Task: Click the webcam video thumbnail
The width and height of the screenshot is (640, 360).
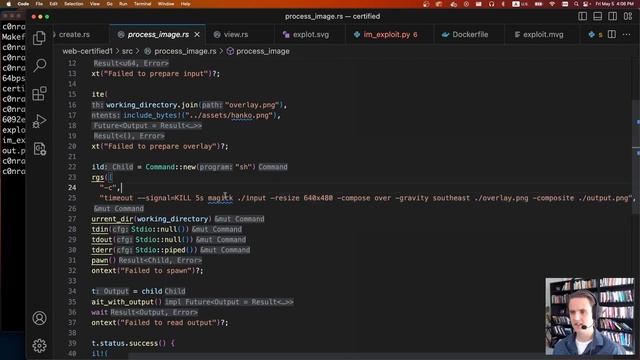Action: [590, 316]
